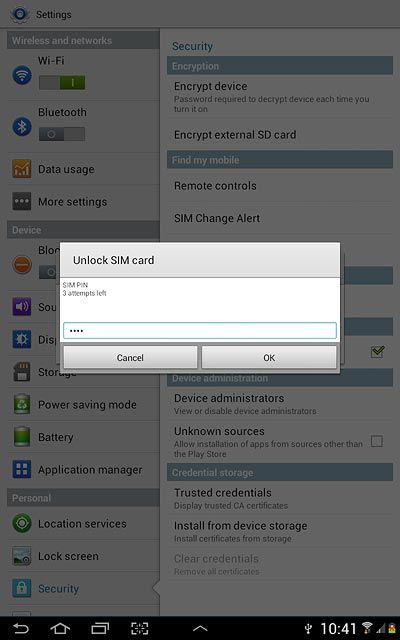Image resolution: width=400 pixels, height=640 pixels.
Task: Tap the Settings gear icon in header
Action: pyautogui.click(x=20, y=14)
